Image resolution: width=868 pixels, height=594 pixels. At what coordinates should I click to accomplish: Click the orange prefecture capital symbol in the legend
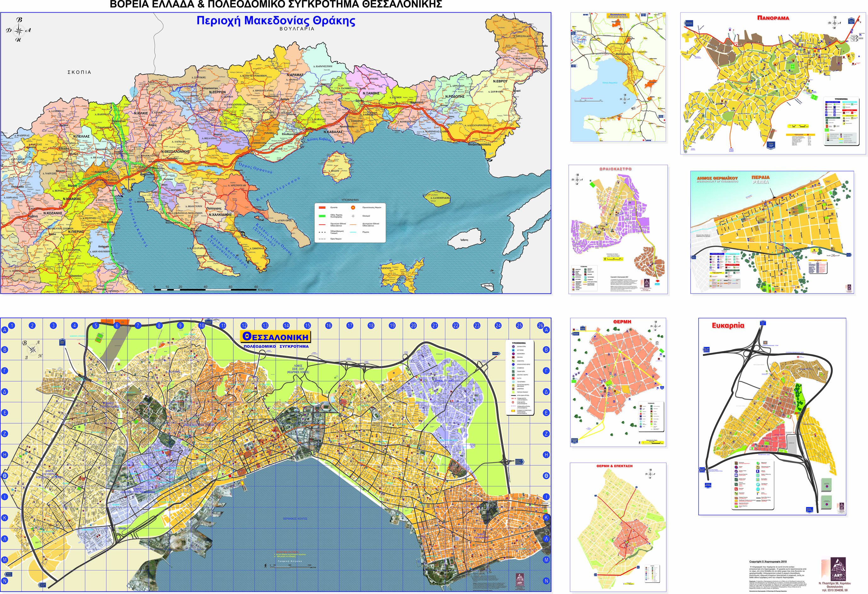[352, 207]
